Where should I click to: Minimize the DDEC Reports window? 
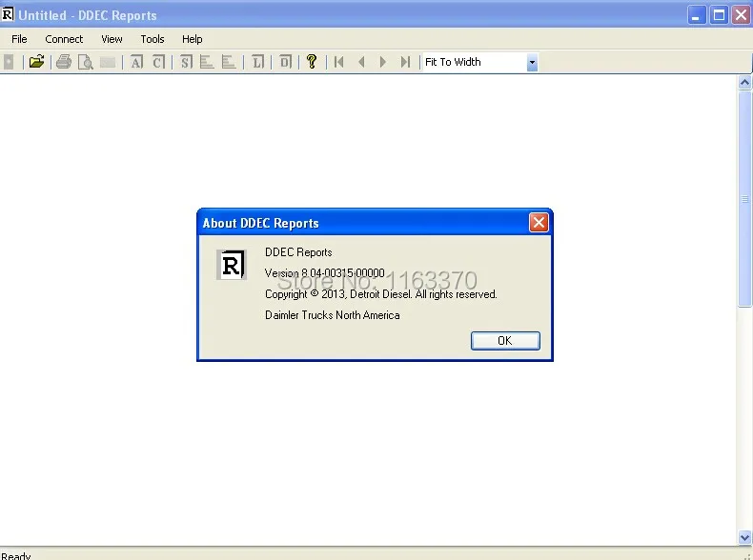pos(696,15)
